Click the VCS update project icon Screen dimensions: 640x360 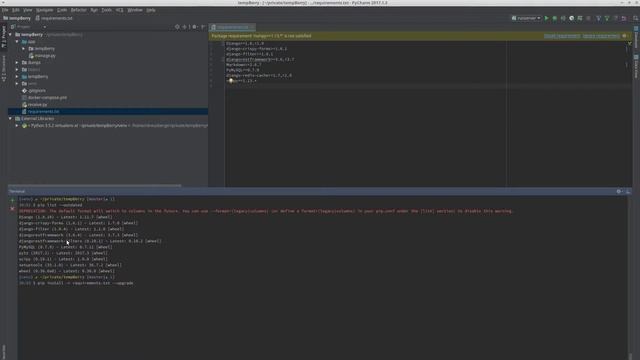point(598,18)
